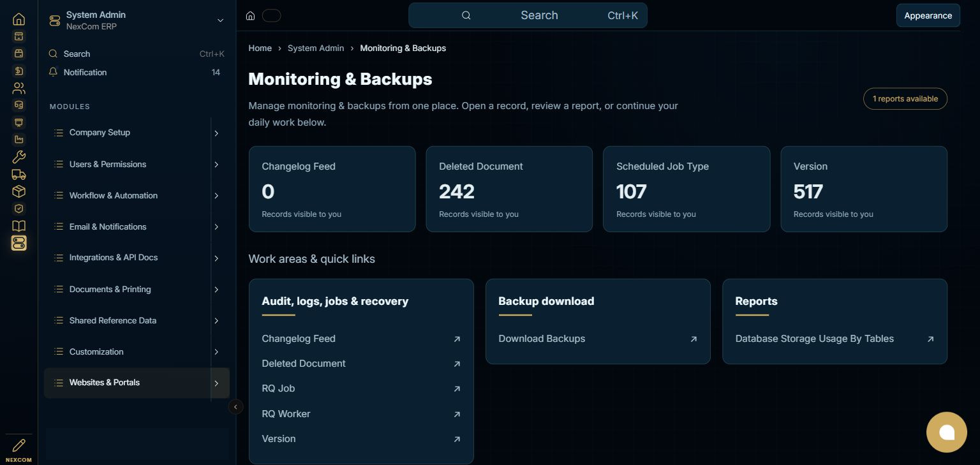Open the Home icon in the left rail
The width and height of the screenshot is (980, 465).
(x=19, y=19)
